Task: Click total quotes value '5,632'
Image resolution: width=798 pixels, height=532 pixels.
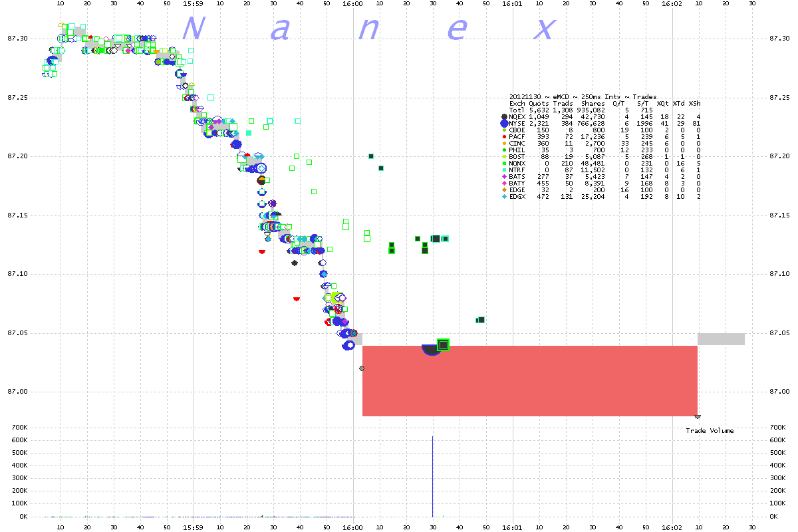Action: tap(539, 110)
